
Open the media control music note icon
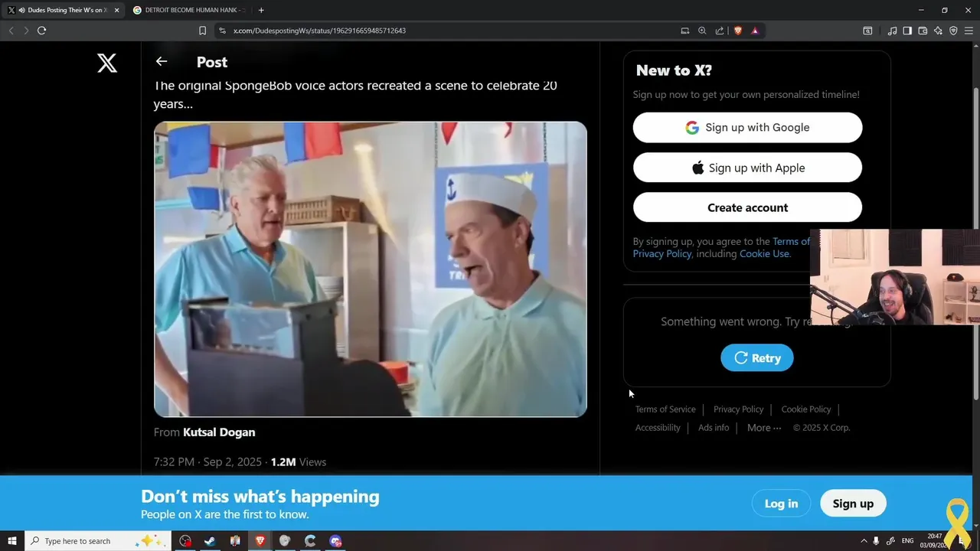point(892,31)
